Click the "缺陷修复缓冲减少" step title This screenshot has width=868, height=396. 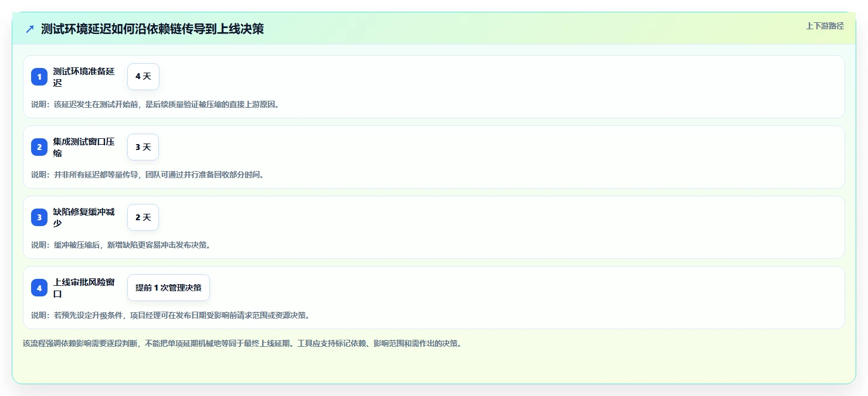(84, 217)
